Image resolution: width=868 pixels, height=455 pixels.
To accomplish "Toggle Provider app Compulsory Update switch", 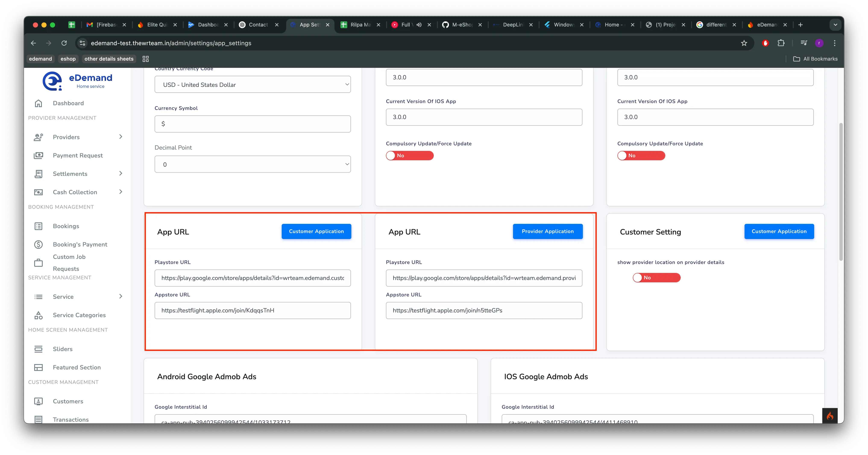I will coord(641,156).
